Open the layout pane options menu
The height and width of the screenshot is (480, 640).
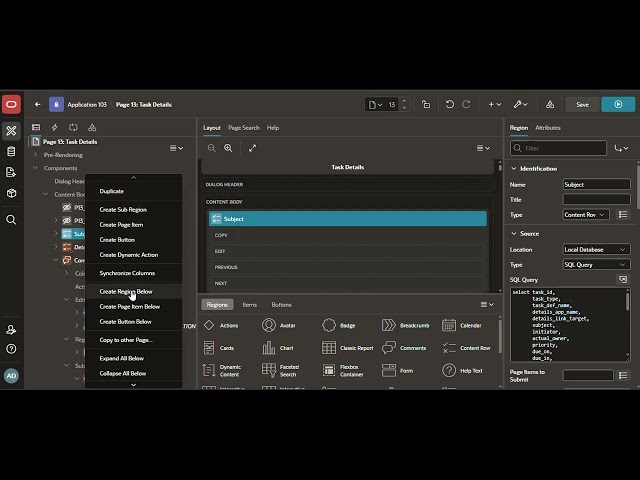point(483,148)
